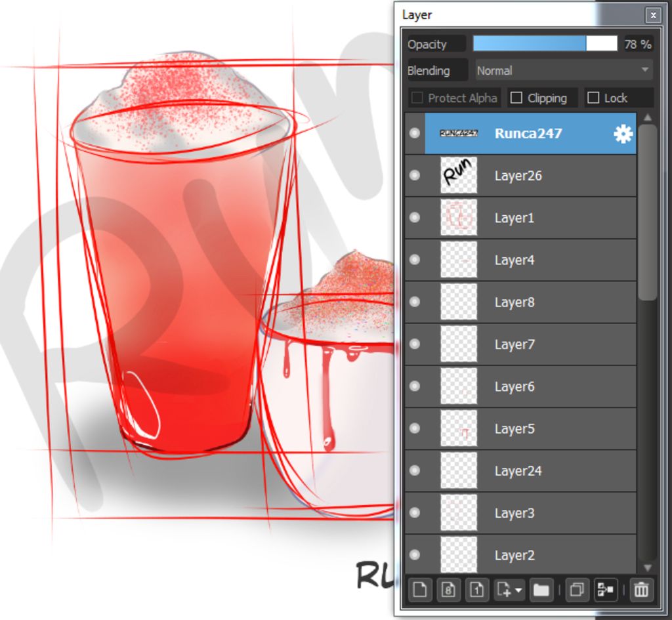
Task: Adjust the layer Opacity slider
Action: pos(545,44)
